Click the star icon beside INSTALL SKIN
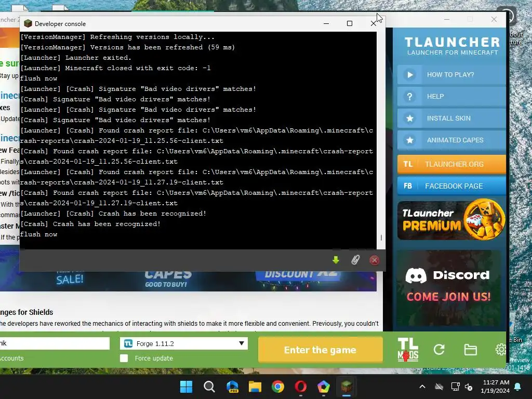Screen dimensions: 532x399 click(x=410, y=118)
